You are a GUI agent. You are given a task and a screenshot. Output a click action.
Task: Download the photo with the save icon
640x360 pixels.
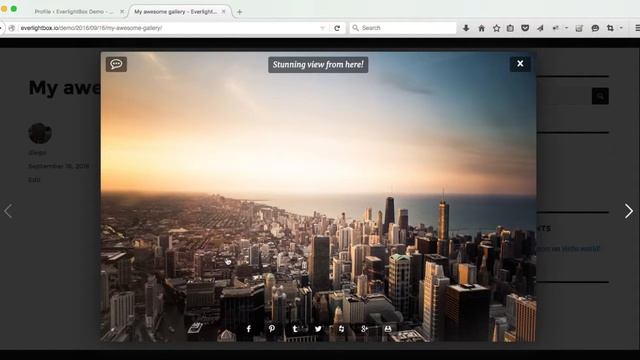[388, 329]
